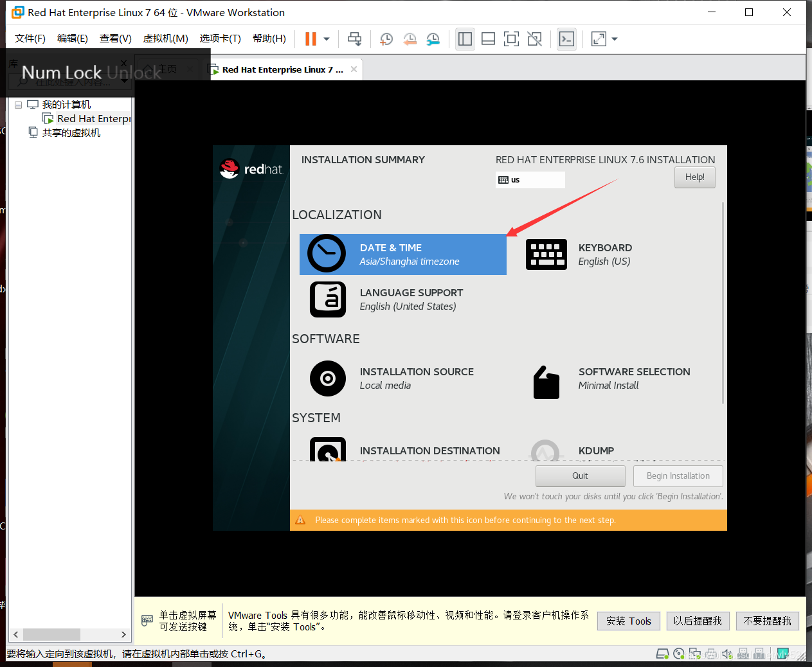The width and height of the screenshot is (812, 667).
Task: Open DATE & TIME settings
Action: [x=403, y=254]
